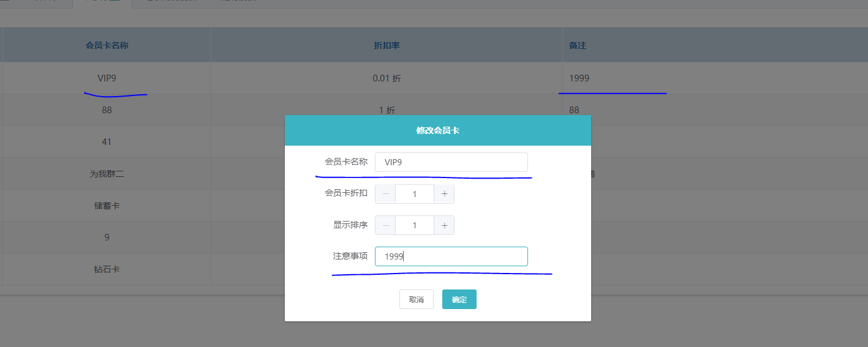Click the 会员卡折扣 number field
The image size is (868, 347).
coord(415,194)
